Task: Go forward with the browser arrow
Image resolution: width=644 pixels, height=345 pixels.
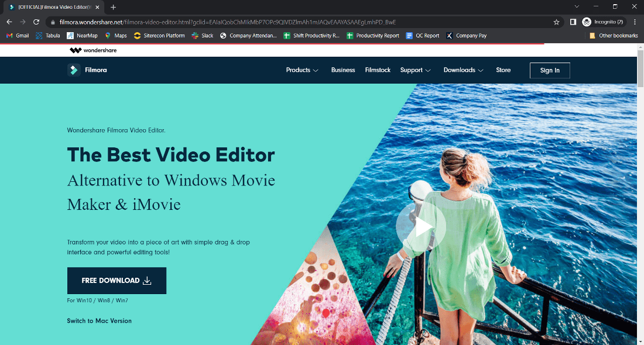Action: click(x=23, y=22)
